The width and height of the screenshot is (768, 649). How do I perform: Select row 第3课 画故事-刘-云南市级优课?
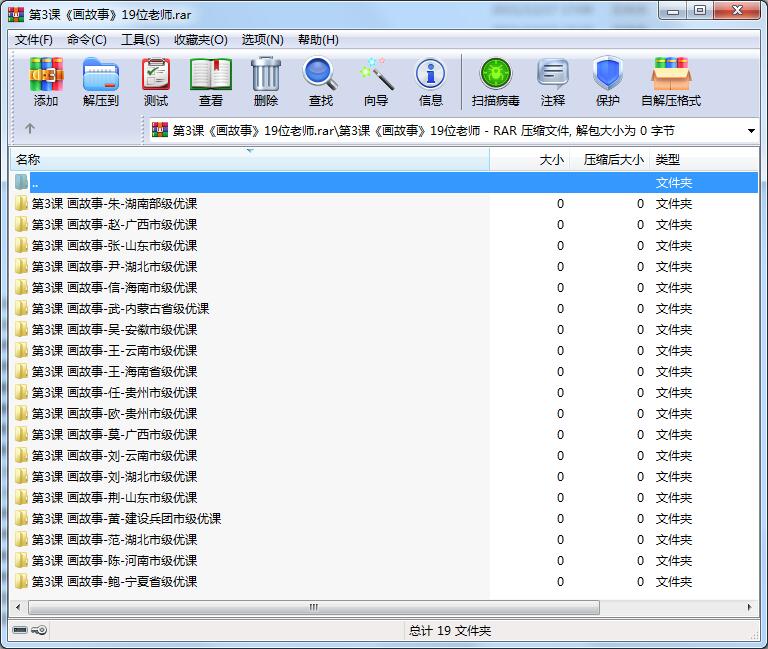tap(384, 456)
